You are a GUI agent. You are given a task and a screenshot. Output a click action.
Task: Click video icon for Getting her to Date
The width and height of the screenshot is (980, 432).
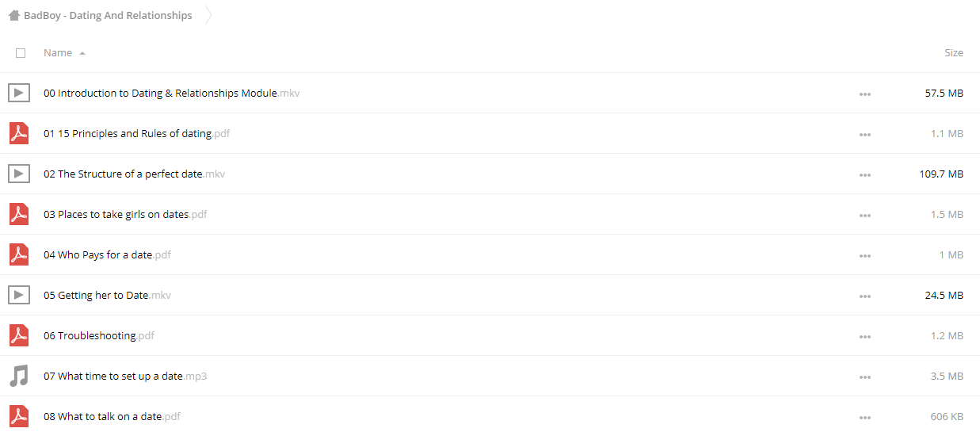(19, 295)
